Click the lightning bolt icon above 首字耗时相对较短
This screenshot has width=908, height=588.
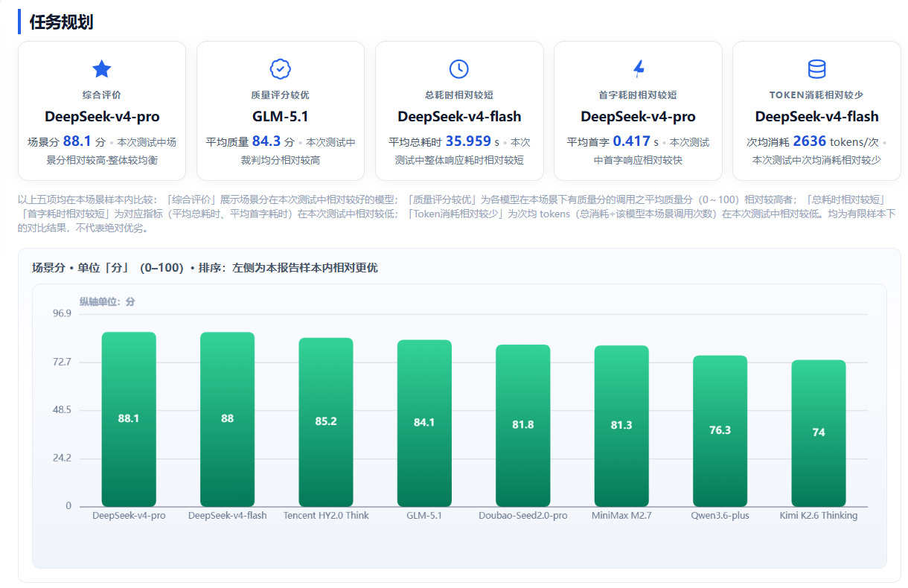click(638, 69)
